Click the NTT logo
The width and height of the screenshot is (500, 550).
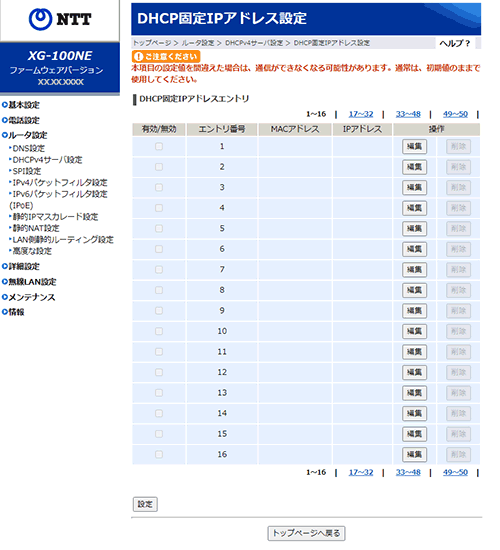(x=60, y=19)
